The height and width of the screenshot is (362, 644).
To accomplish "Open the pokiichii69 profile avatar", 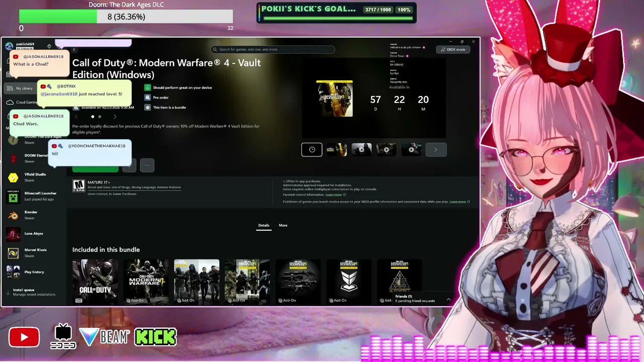I will 9,46.
